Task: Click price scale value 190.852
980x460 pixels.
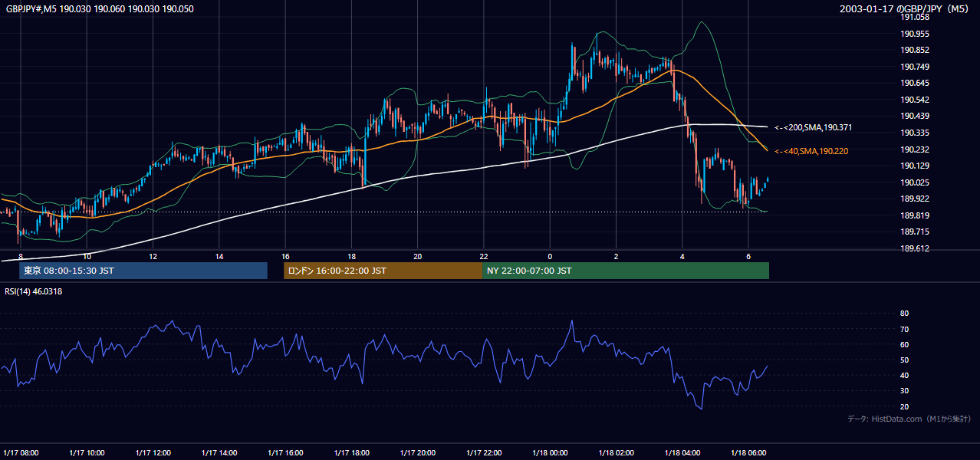Action: [x=914, y=50]
